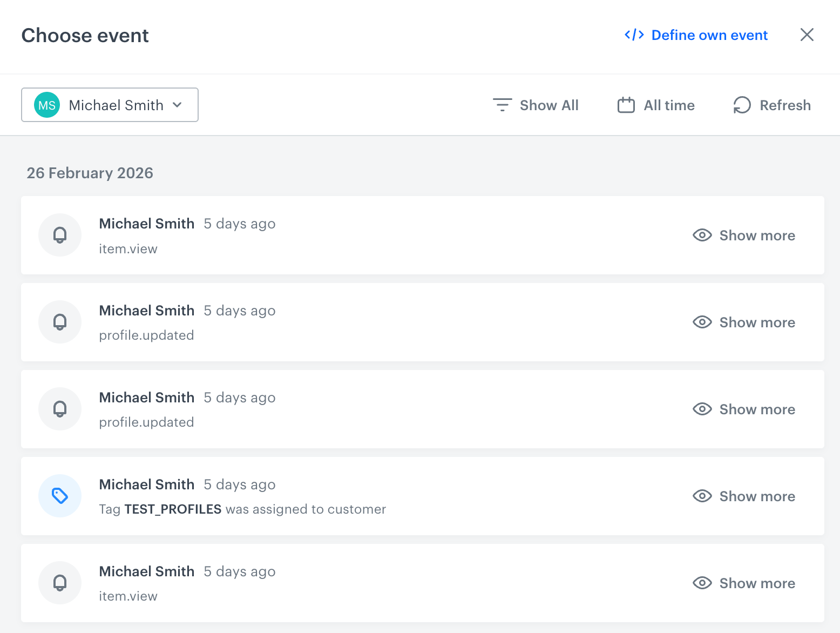The image size is (840, 633).
Task: Select the bell icon on the first item.view event
Action: click(60, 235)
